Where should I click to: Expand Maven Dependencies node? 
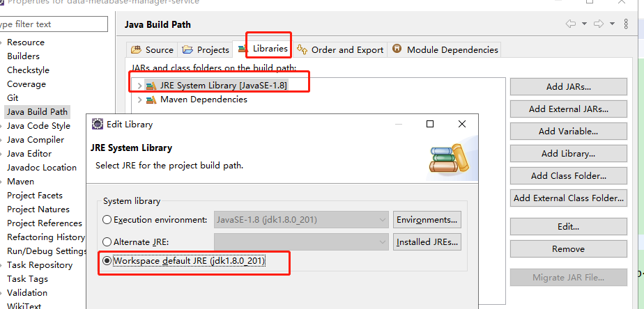(139, 100)
